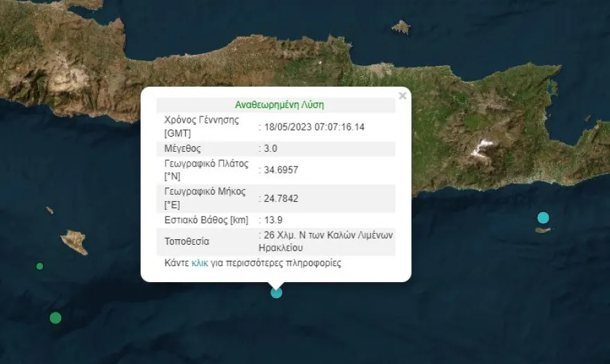Image resolution: width=610 pixels, height=364 pixels.
Task: Click the Εστιακό Βάθος [km] label
Action: (206, 220)
